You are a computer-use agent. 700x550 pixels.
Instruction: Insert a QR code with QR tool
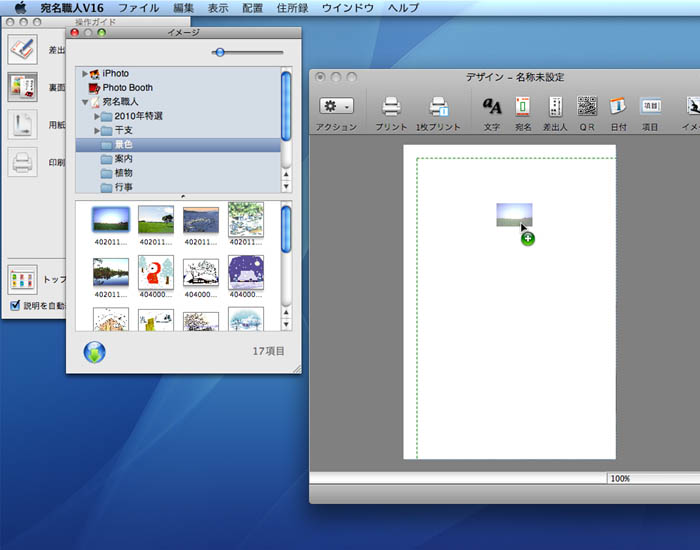click(x=587, y=106)
